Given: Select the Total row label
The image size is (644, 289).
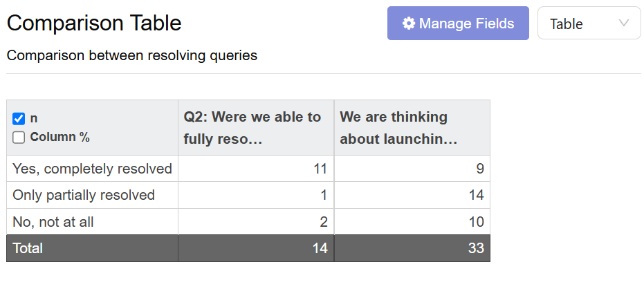Looking at the screenshot, I should pos(28,248).
